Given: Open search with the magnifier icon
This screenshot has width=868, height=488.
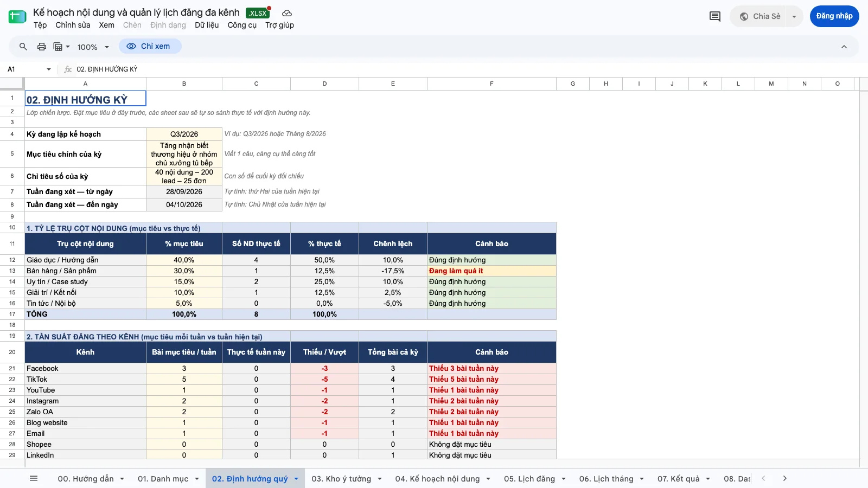Looking at the screenshot, I should pos(23,47).
